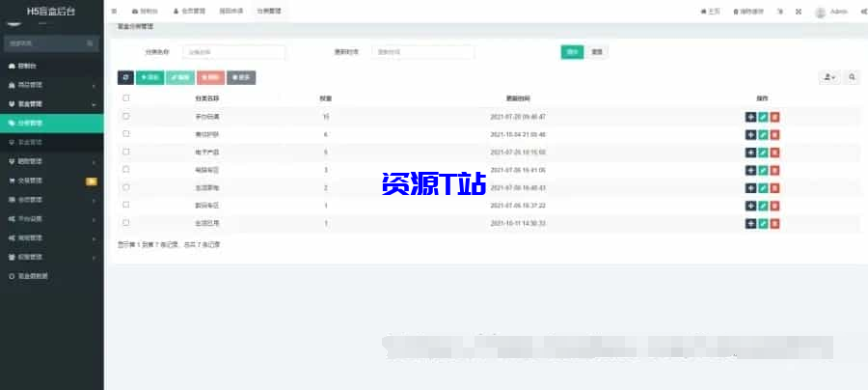Open the column display dropdown beside search icon
The width and height of the screenshot is (868, 390).
point(829,77)
